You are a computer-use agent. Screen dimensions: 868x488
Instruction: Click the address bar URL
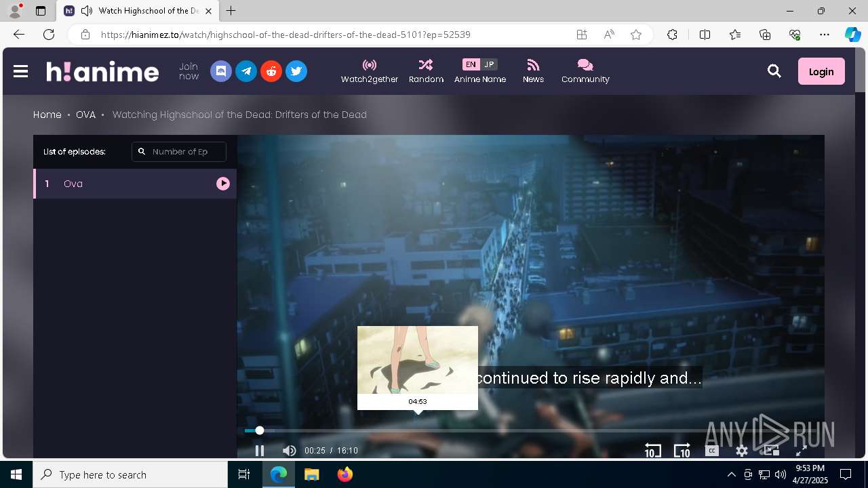pyautogui.click(x=285, y=35)
